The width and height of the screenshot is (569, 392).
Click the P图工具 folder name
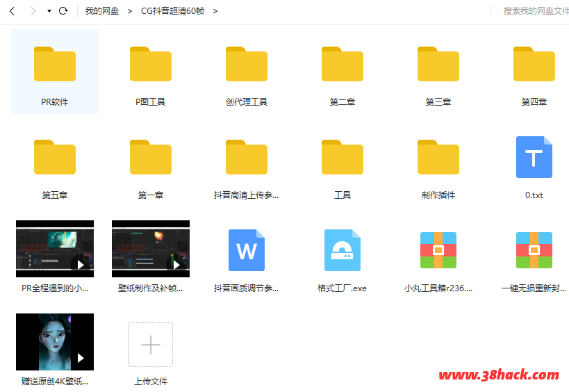pos(151,102)
